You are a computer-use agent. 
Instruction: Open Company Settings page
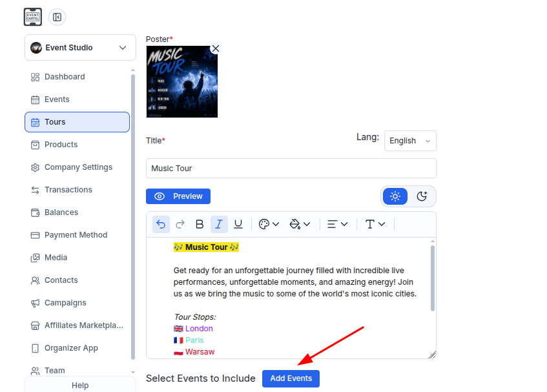point(77,167)
